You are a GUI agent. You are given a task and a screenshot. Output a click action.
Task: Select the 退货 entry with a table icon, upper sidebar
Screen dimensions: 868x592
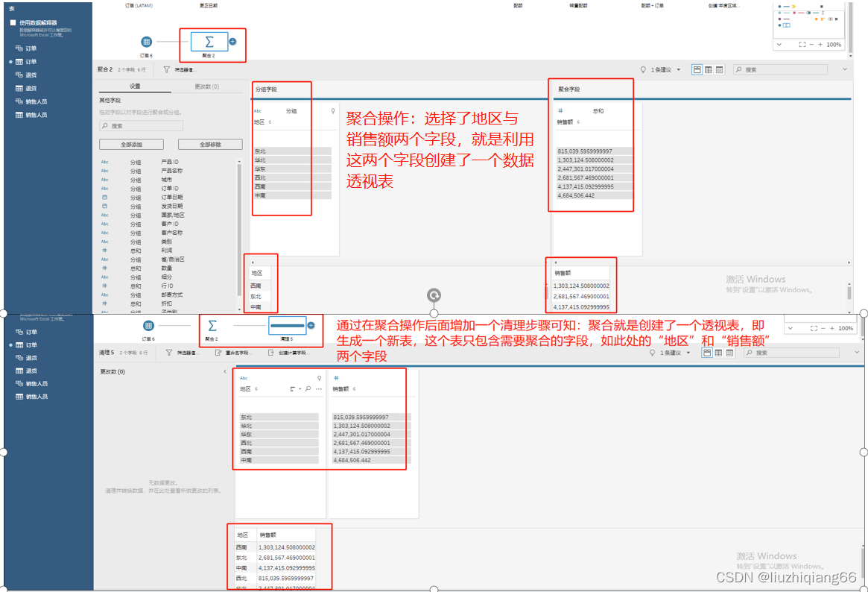pyautogui.click(x=27, y=89)
